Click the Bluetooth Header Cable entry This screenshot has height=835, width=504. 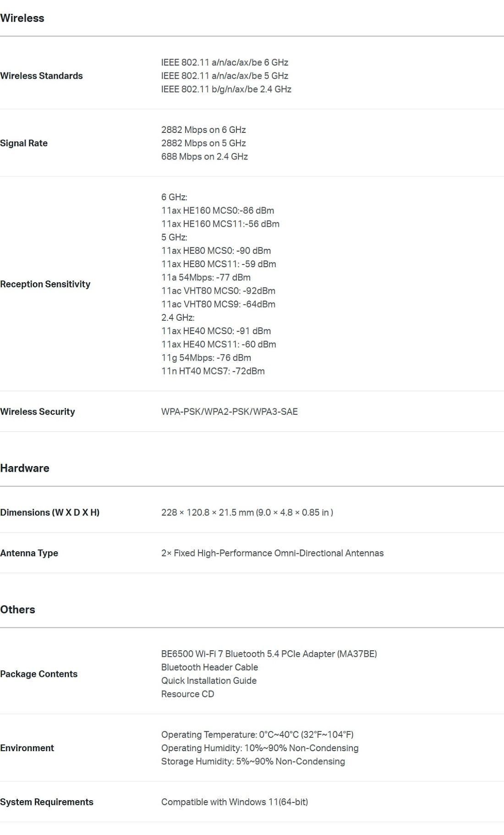(209, 667)
